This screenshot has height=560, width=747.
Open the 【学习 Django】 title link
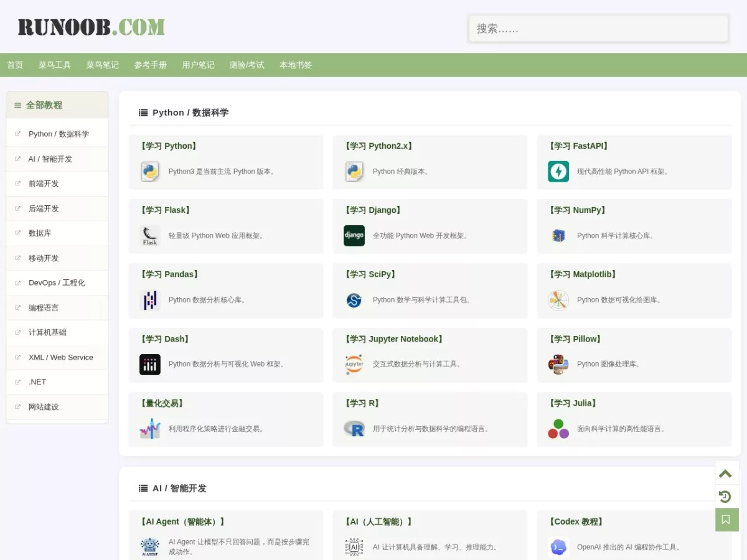click(x=373, y=210)
